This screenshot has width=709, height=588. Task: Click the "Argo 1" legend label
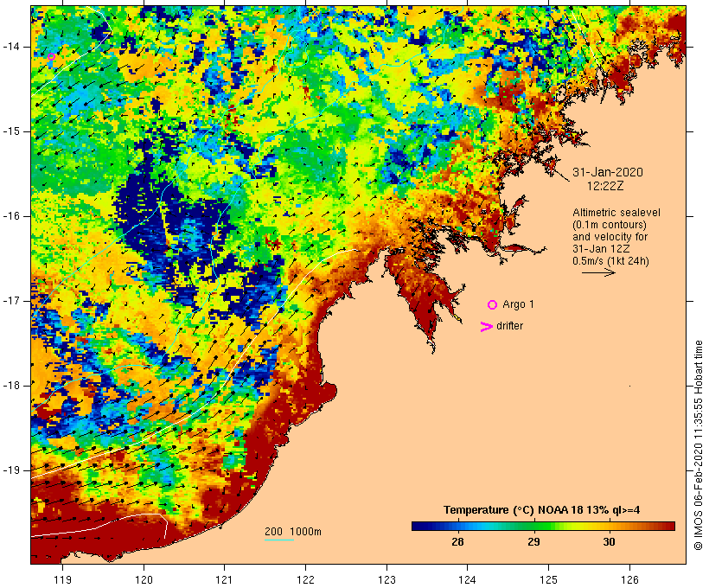518,304
